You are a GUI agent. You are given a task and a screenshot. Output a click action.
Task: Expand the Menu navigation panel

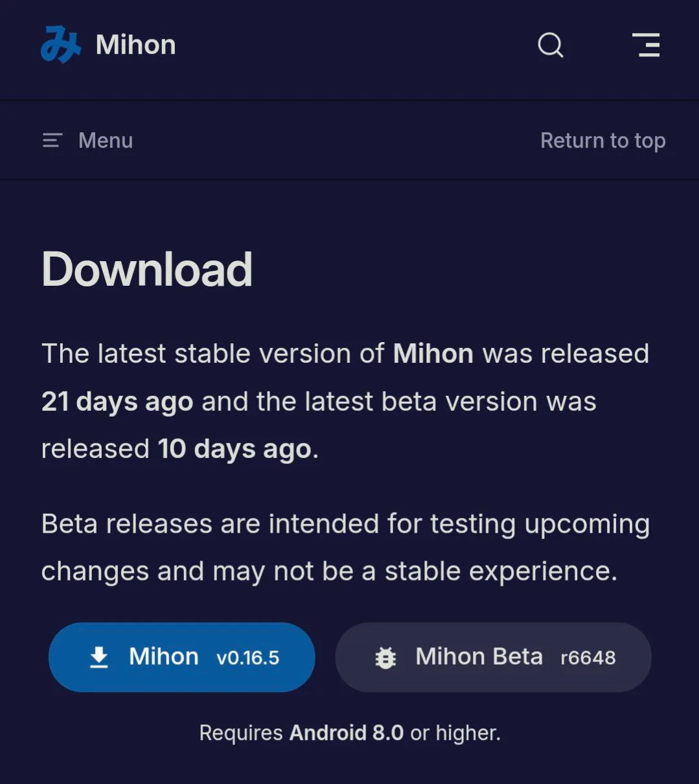tap(86, 140)
